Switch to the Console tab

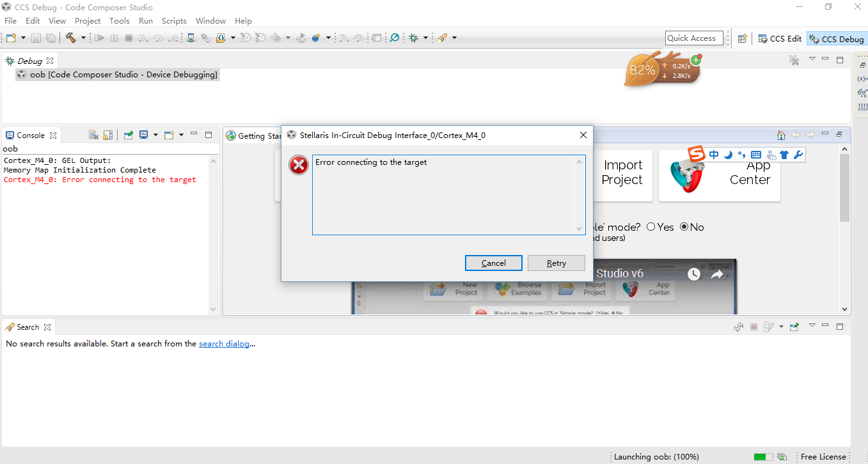pyautogui.click(x=31, y=135)
